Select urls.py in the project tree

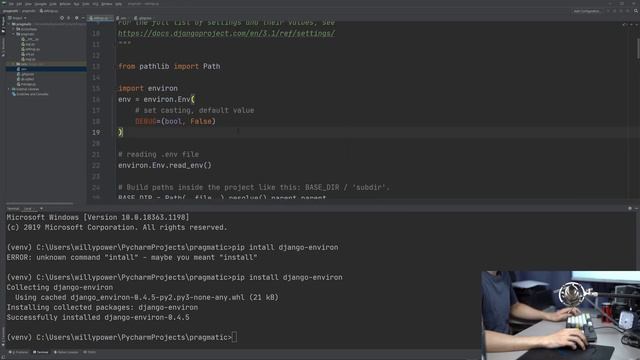[28, 54]
